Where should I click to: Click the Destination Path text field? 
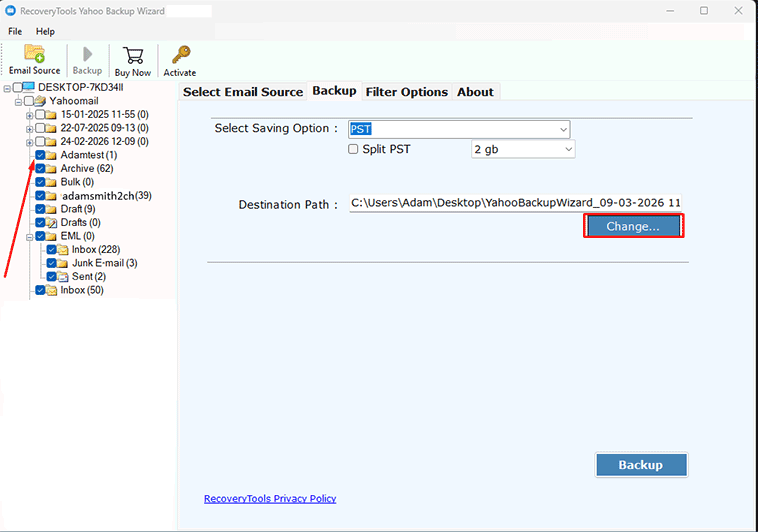(515, 203)
